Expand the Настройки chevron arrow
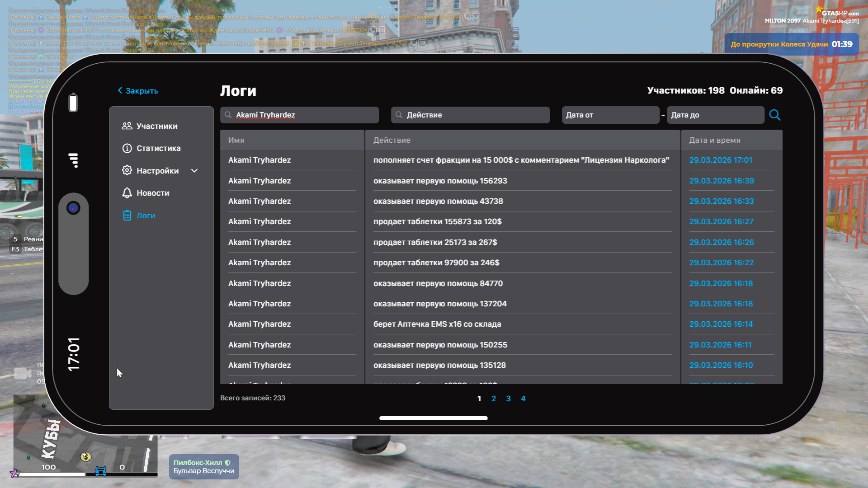This screenshot has width=868, height=488. (194, 171)
